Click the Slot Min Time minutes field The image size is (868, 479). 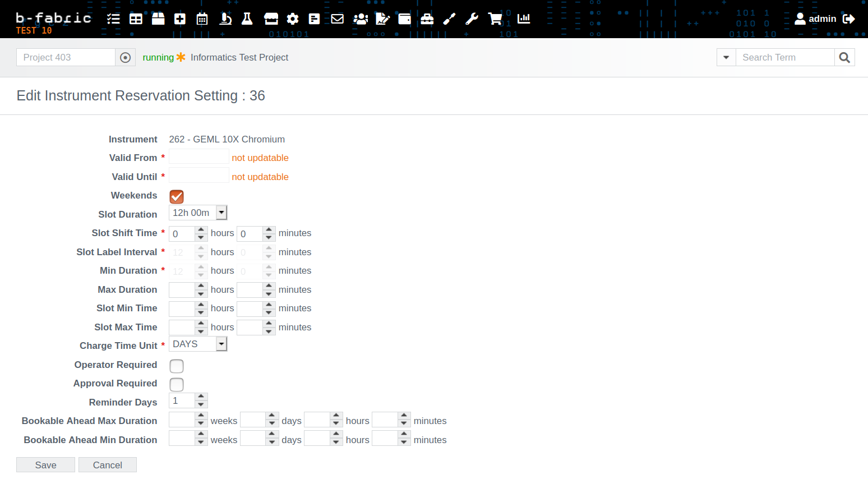coord(256,308)
